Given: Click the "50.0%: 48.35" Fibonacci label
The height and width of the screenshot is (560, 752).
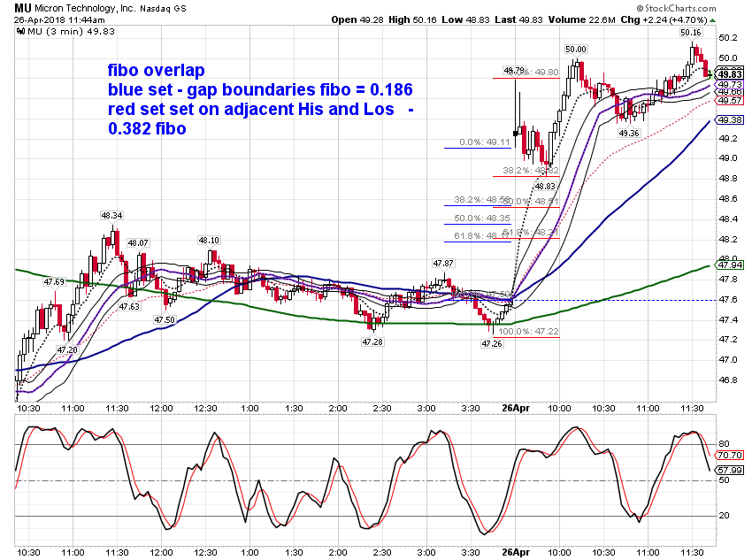Looking at the screenshot, I should [x=482, y=219].
